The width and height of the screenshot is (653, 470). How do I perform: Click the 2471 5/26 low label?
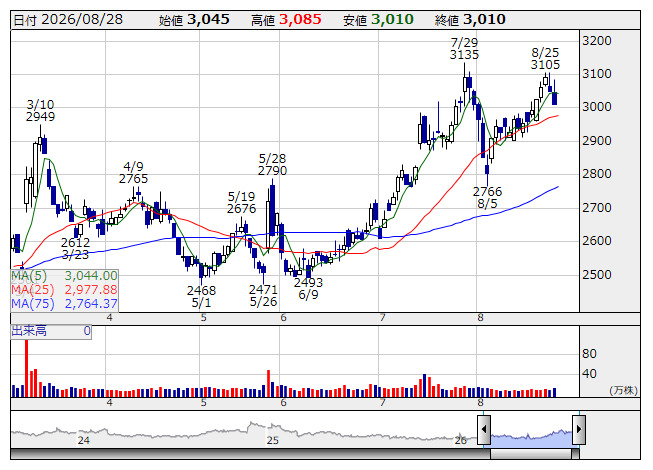[263, 295]
